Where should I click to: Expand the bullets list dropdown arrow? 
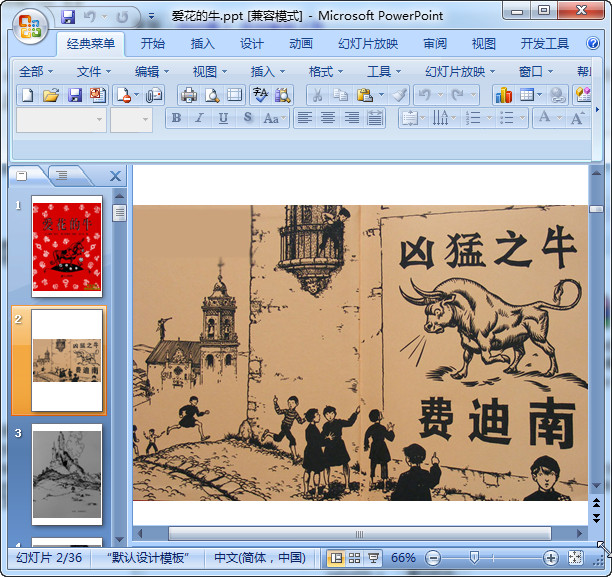pyautogui.click(x=522, y=118)
